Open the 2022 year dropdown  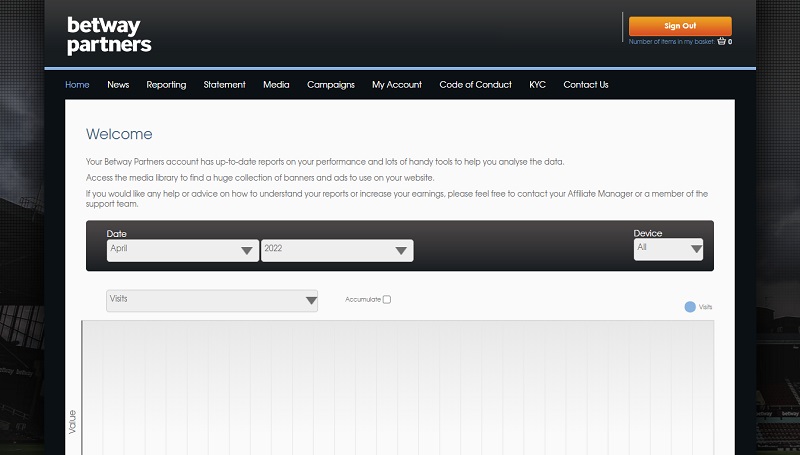[337, 250]
